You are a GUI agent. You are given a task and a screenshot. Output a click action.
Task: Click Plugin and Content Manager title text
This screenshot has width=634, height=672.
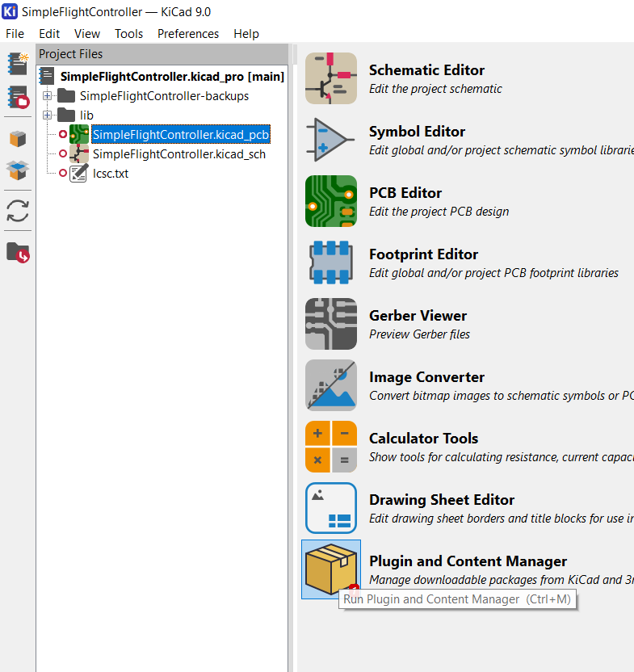pyautogui.click(x=468, y=561)
